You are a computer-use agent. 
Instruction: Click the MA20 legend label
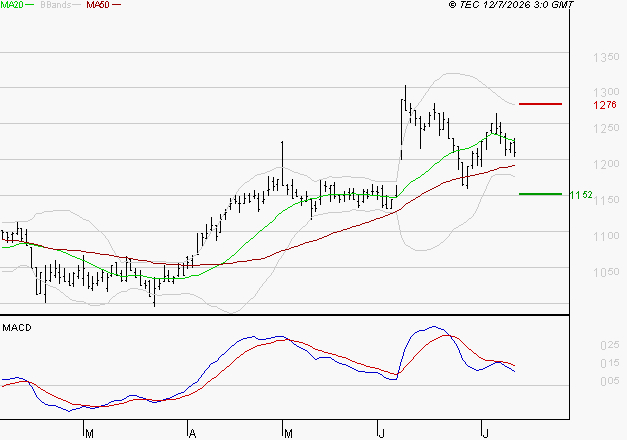(x=11, y=5)
